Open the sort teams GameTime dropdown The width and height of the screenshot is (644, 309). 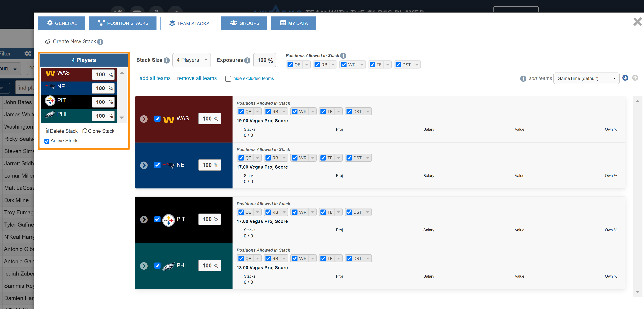(586, 78)
